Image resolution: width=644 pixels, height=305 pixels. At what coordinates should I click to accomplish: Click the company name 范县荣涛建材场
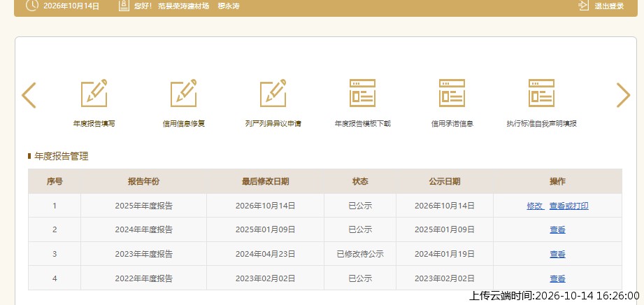coord(184,6)
